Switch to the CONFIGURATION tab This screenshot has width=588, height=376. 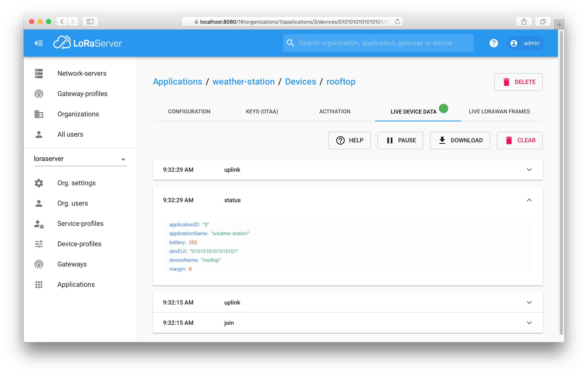[189, 112]
